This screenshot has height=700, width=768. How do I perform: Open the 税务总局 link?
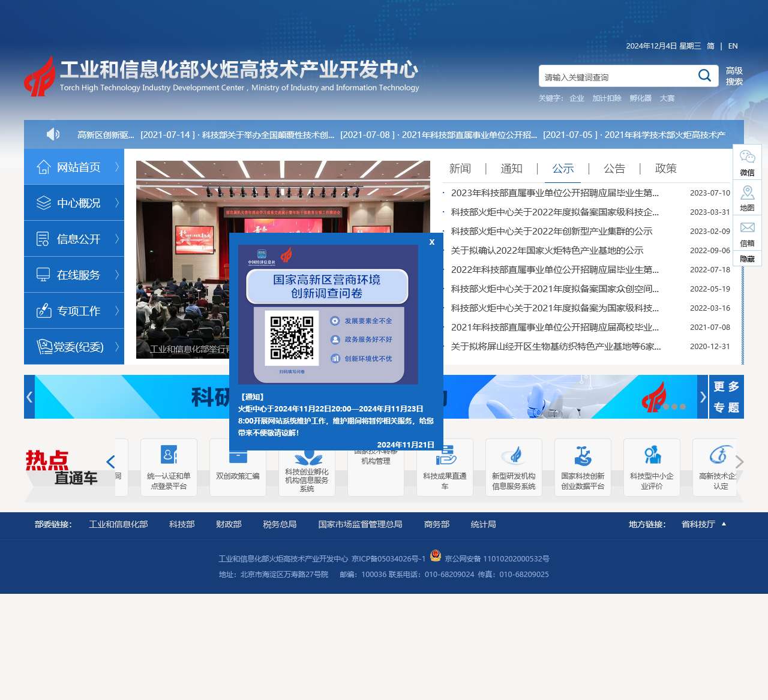[280, 524]
